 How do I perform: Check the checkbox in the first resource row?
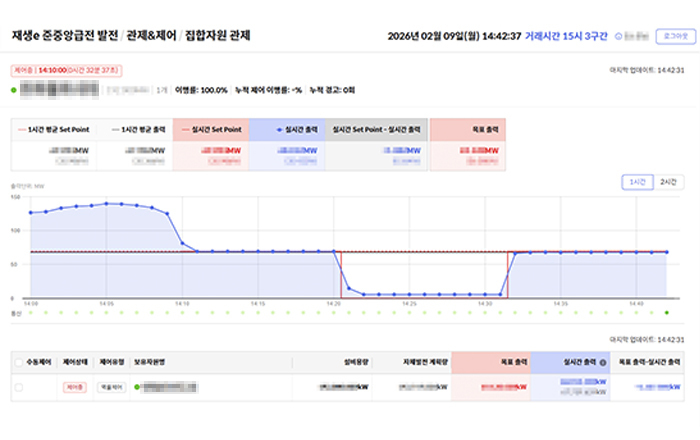[18, 386]
